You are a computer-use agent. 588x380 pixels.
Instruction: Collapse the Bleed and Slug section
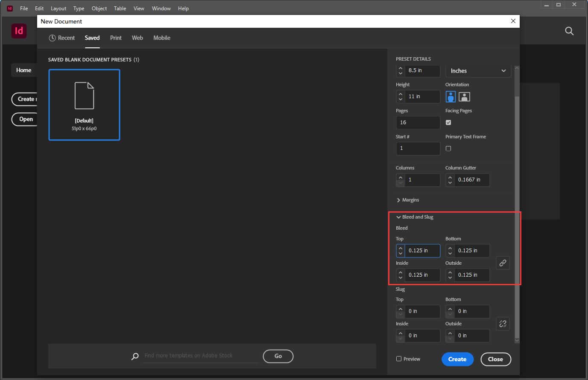[415, 217]
